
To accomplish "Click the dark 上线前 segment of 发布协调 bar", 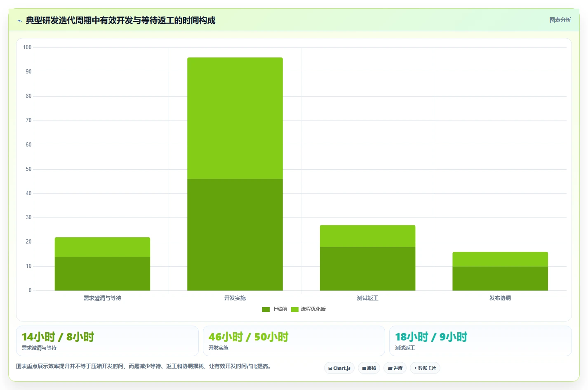I will coord(500,279).
